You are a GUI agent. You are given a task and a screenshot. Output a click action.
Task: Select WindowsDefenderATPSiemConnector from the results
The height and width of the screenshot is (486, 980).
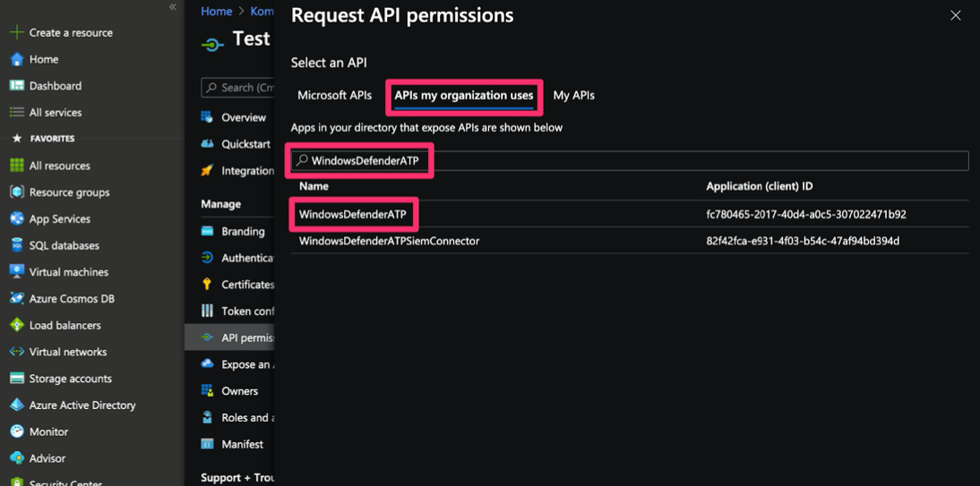pos(390,241)
